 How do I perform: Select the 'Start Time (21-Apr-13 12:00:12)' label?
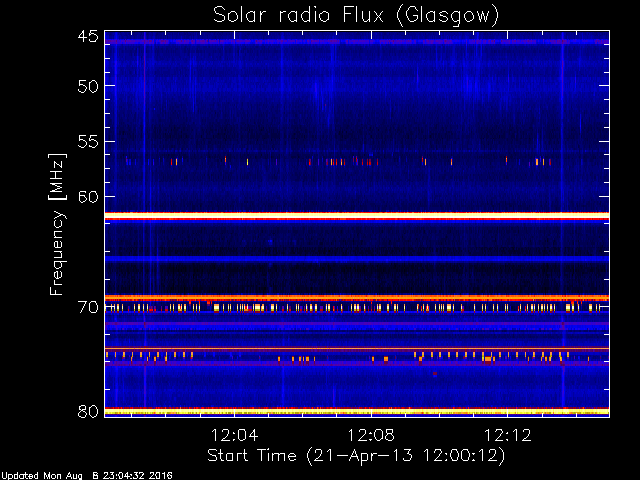pyautogui.click(x=356, y=456)
